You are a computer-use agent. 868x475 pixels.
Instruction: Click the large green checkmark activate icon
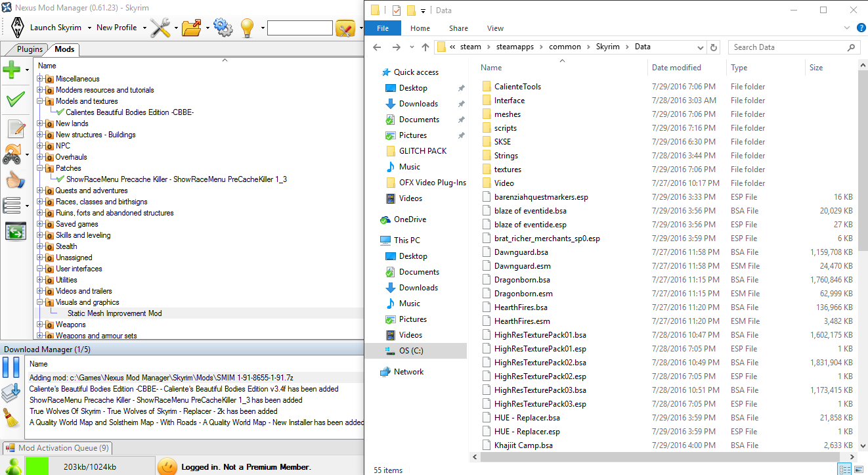click(x=14, y=99)
